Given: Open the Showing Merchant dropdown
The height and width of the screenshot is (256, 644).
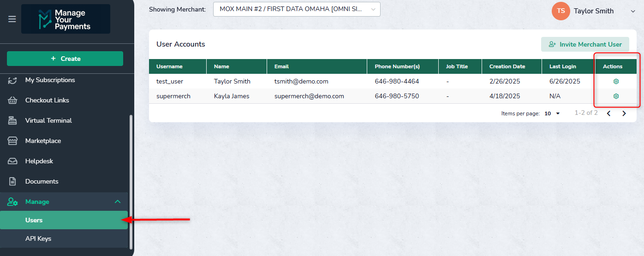Looking at the screenshot, I should 297,9.
